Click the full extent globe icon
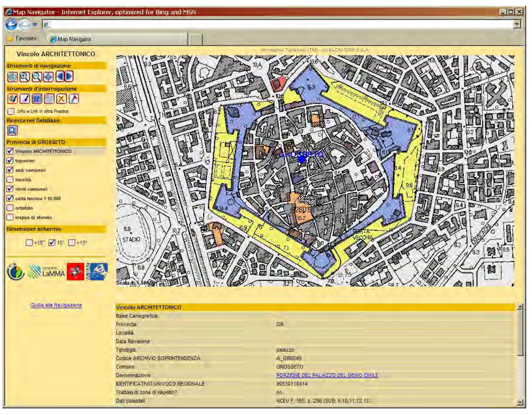The height and width of the screenshot is (415, 532). pyautogui.click(x=13, y=77)
